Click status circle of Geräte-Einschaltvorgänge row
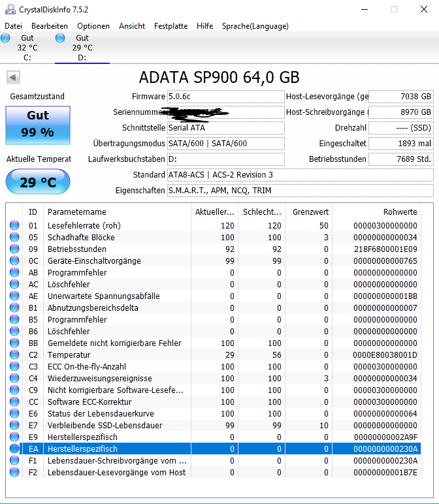The height and width of the screenshot is (504, 439). (14, 260)
